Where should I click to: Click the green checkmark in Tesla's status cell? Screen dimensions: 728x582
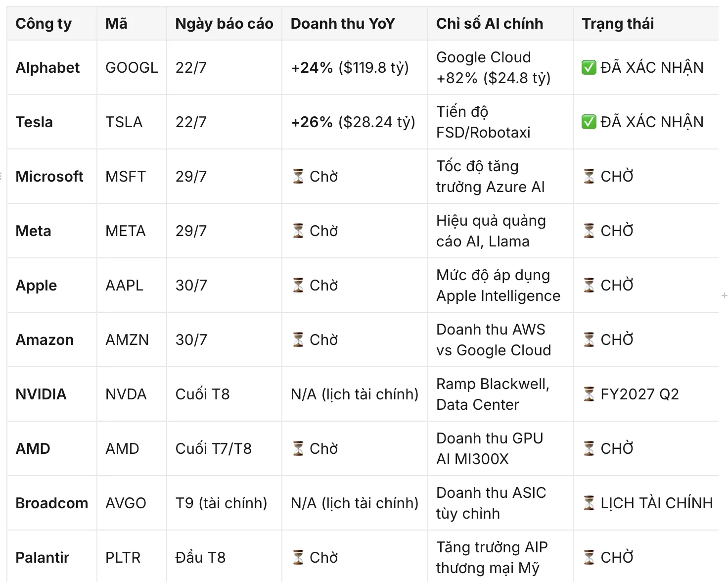(589, 122)
